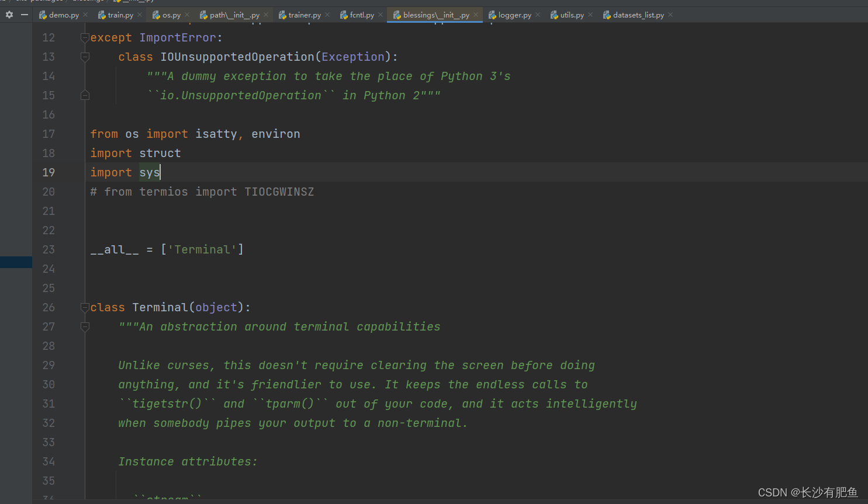Click the Python file icon on utils.py tab
This screenshot has height=504, width=868.
click(554, 15)
